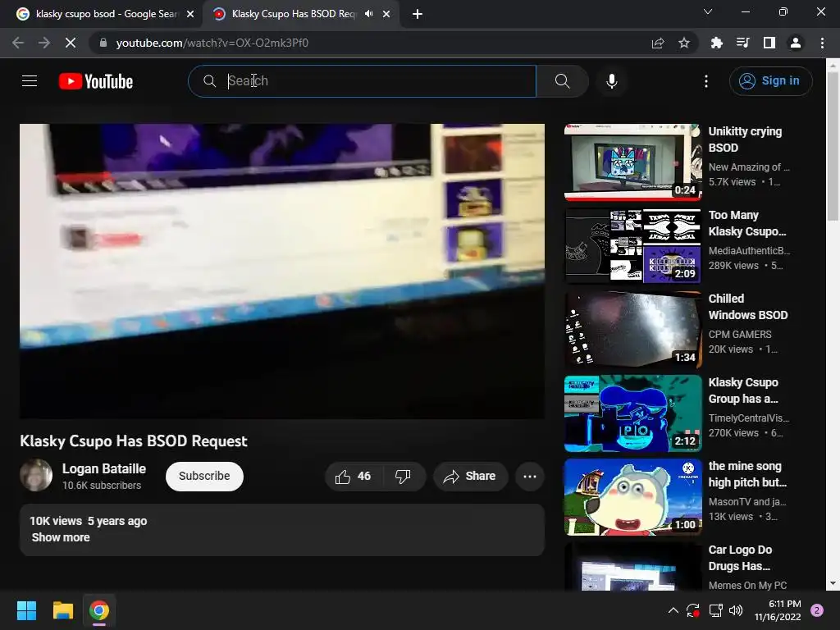Go forward in browser history
Viewport: 840px width, 630px height.
pyautogui.click(x=44, y=43)
